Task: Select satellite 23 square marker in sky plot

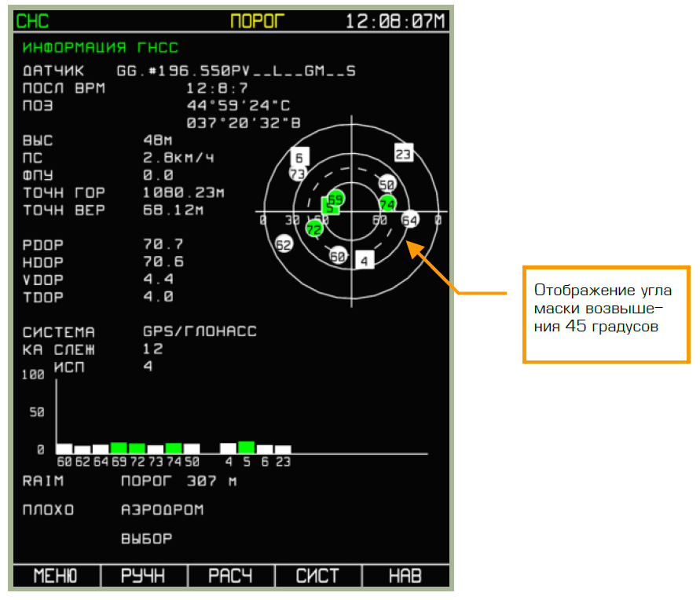Action: tap(403, 154)
